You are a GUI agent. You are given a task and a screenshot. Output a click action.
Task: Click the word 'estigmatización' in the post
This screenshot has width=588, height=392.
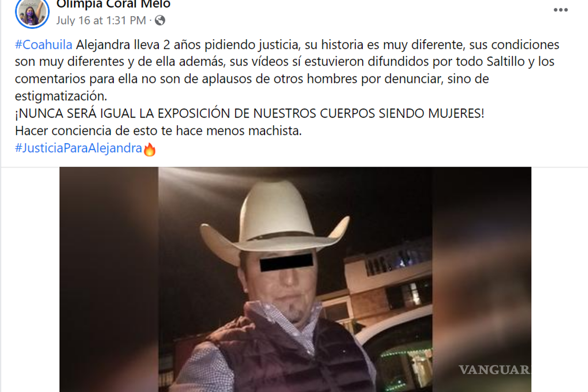[x=61, y=97]
